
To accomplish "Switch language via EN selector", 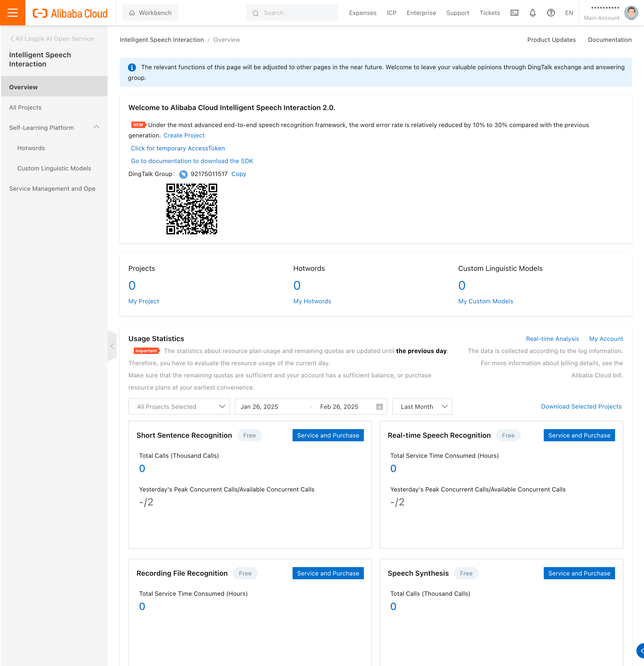I will [x=569, y=13].
